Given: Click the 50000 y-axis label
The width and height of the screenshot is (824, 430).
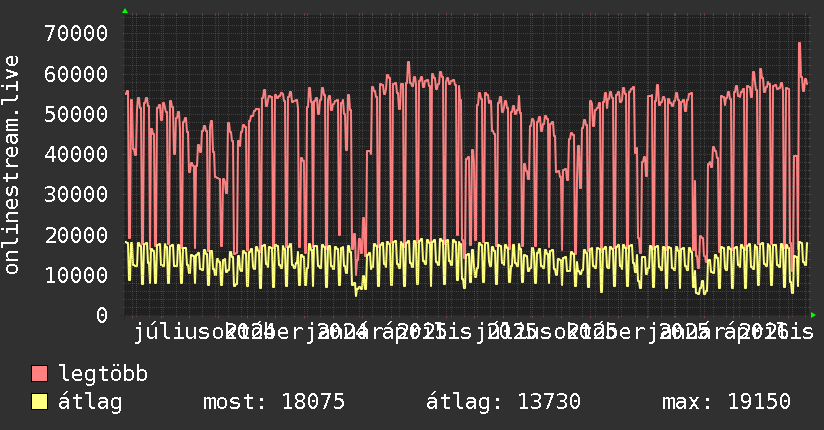Looking at the screenshot, I should click(x=76, y=114).
